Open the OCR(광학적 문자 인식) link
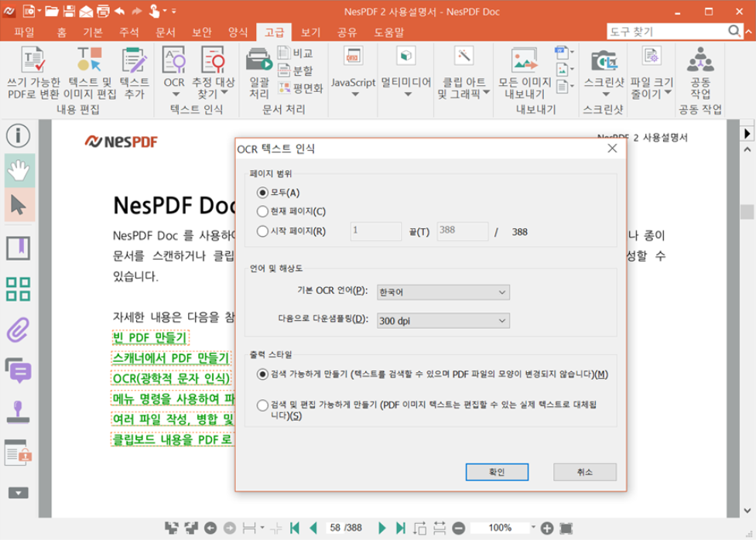The width and height of the screenshot is (756, 540). tap(171, 378)
